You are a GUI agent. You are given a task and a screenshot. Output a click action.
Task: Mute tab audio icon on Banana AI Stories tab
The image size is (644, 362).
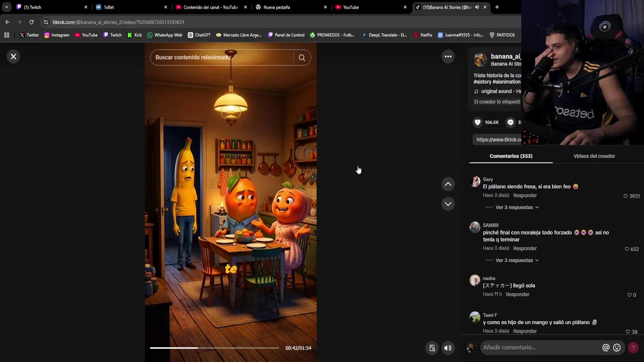[476, 7]
